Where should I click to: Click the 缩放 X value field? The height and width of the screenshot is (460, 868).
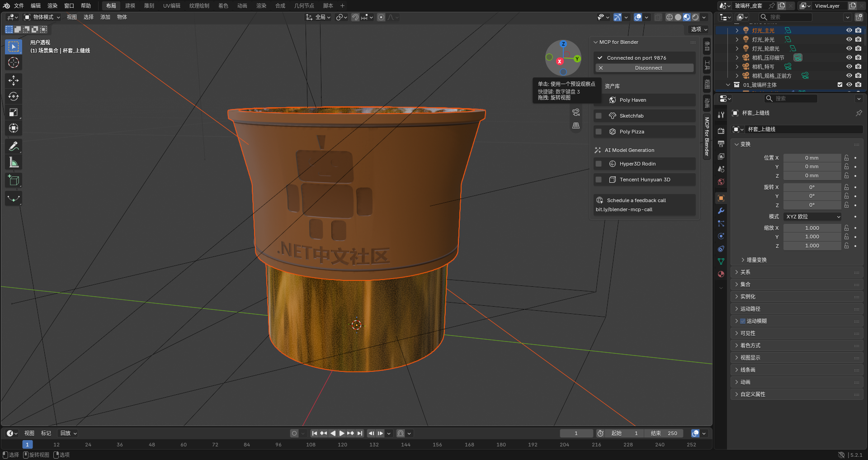click(x=812, y=228)
